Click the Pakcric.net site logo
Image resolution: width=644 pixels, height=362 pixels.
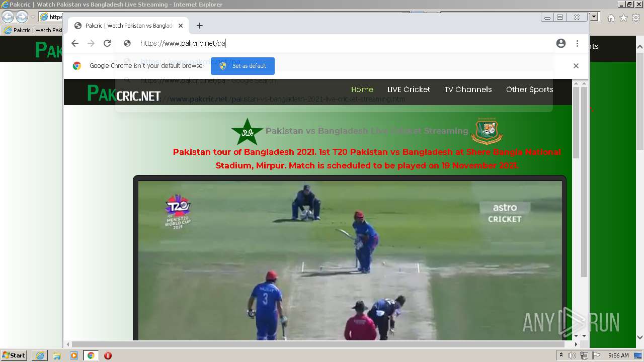[x=124, y=93]
